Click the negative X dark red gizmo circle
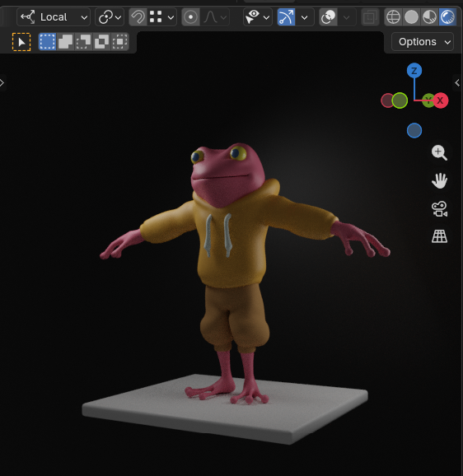The height and width of the screenshot is (476, 463). point(386,100)
